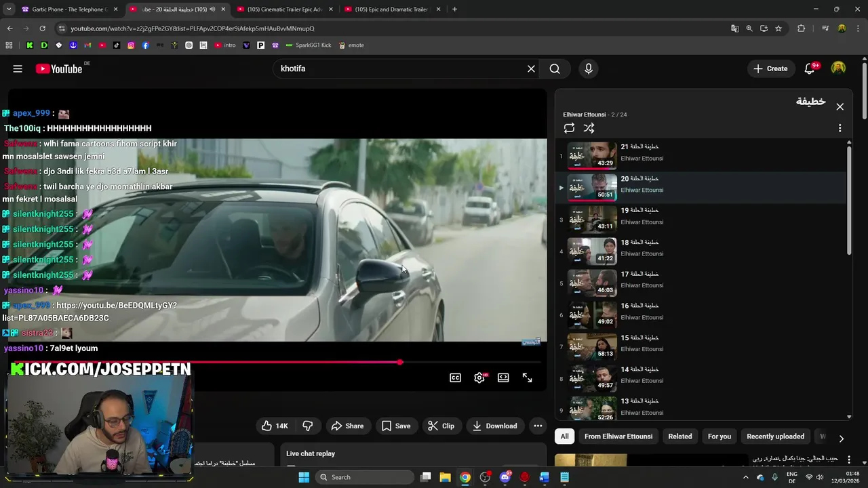Focus the YouTube search box
Viewport: 868px width, 488px height.
click(400, 68)
